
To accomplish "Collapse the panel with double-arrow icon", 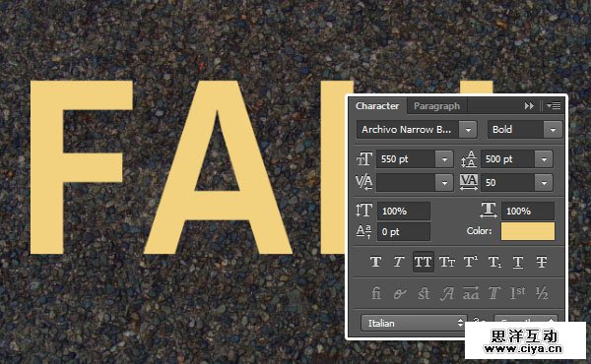I will pos(529,106).
